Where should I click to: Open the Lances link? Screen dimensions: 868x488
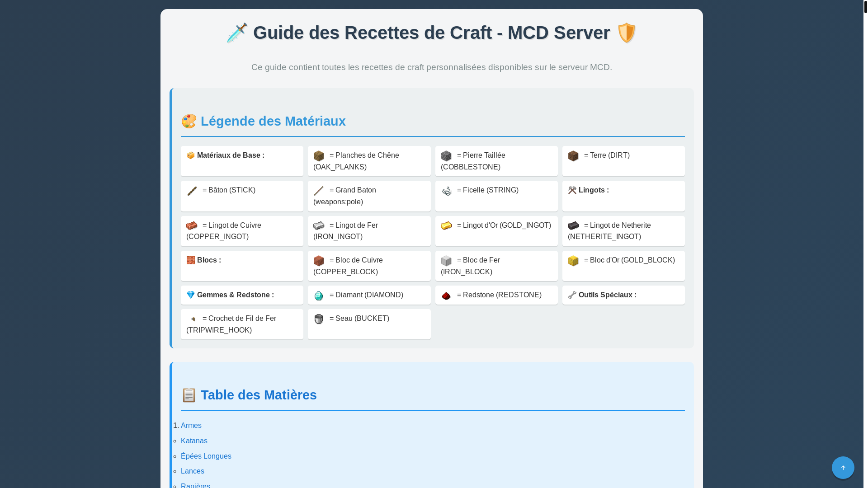(193, 471)
